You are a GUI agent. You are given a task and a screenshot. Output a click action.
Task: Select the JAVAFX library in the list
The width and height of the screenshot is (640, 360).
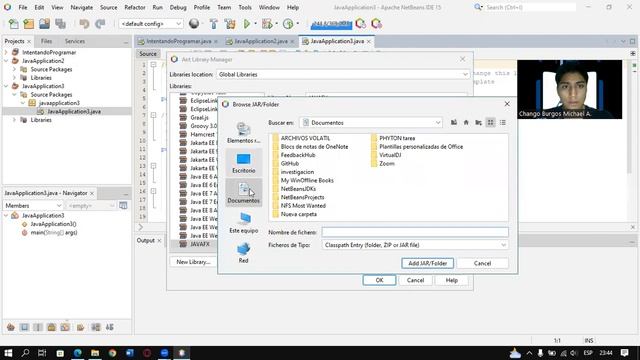pos(200,244)
